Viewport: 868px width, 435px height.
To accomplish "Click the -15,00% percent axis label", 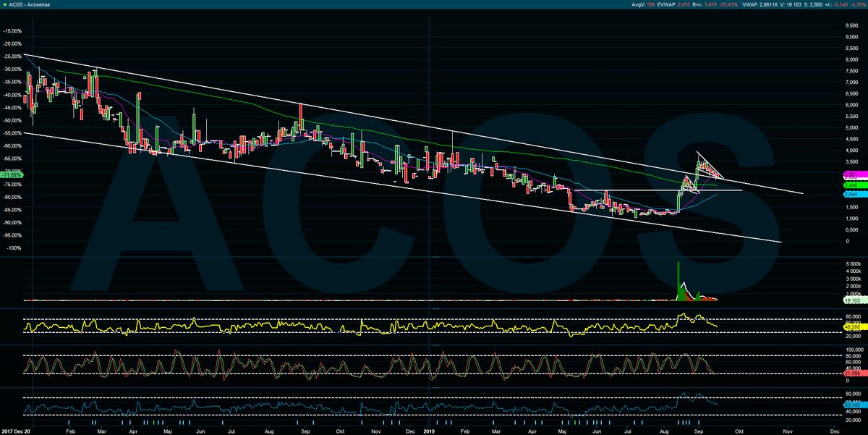I will [x=11, y=31].
